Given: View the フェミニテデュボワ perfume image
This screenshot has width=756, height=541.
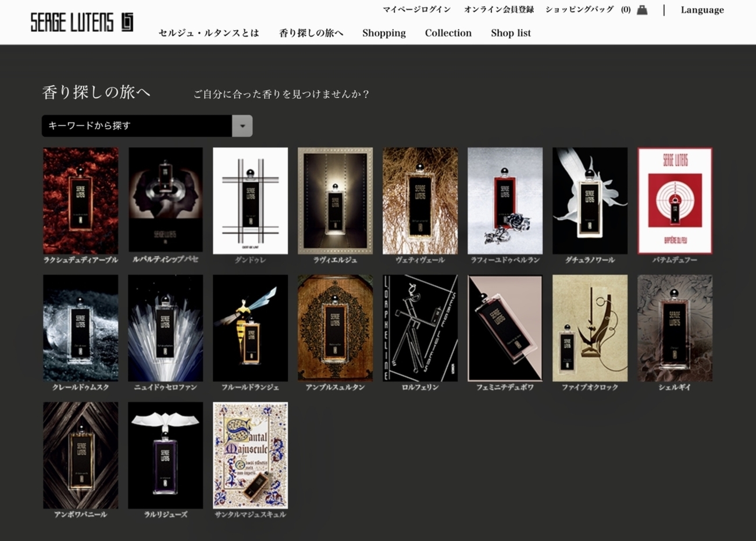Looking at the screenshot, I should [x=505, y=328].
